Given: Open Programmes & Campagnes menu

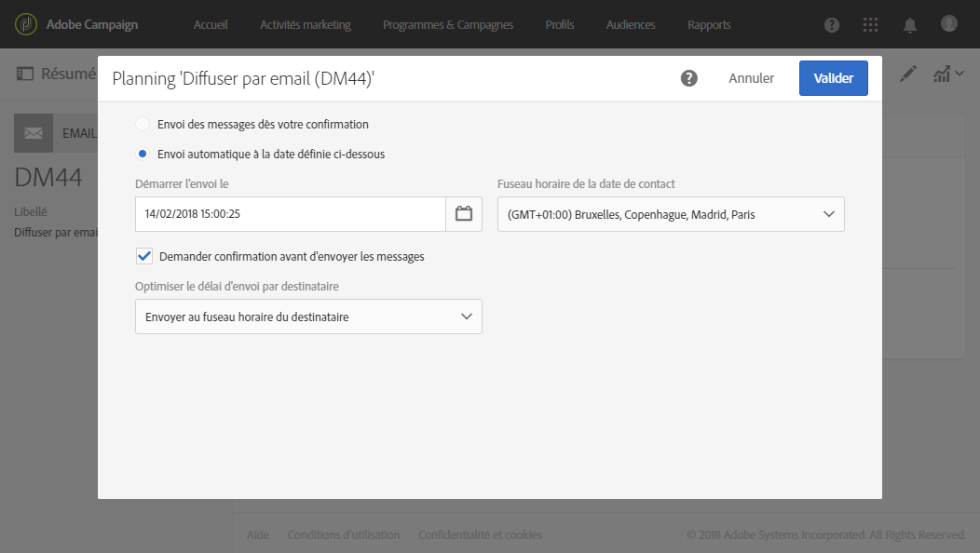Looking at the screenshot, I should 448,24.
